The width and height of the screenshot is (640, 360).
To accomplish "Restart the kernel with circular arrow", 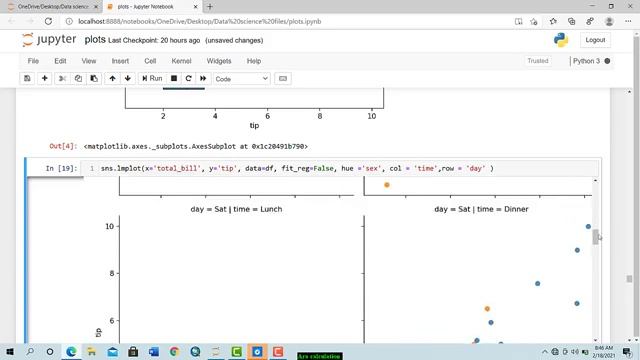I will pos(189,78).
